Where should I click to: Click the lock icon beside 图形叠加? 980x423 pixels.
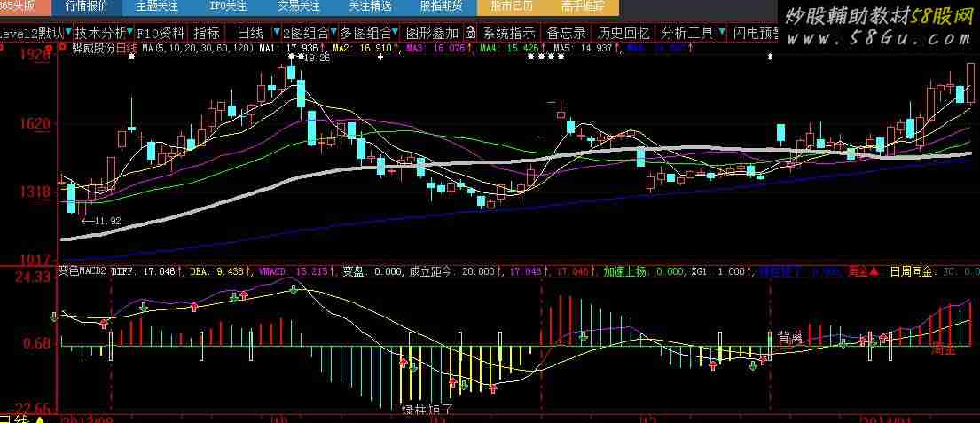pyautogui.click(x=471, y=33)
